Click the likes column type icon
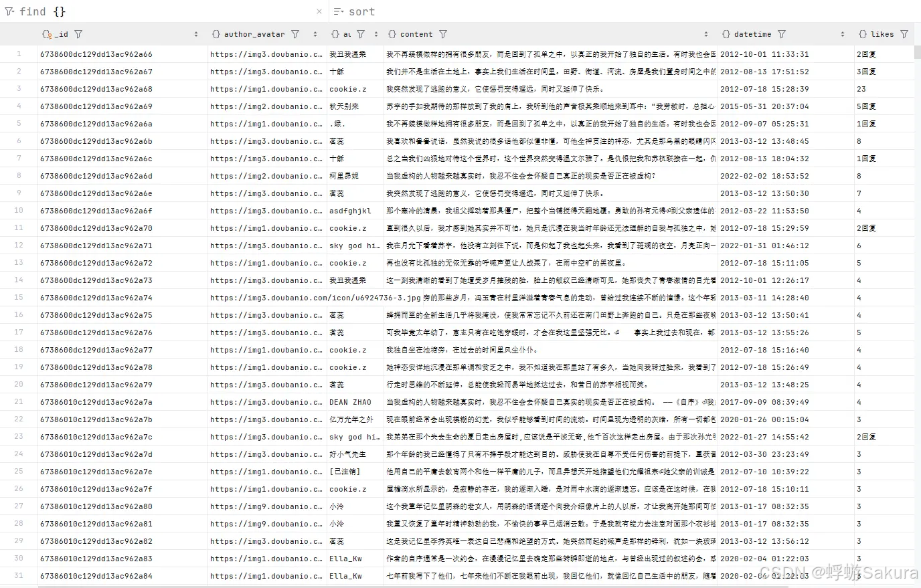921x588 pixels. pyautogui.click(x=863, y=34)
